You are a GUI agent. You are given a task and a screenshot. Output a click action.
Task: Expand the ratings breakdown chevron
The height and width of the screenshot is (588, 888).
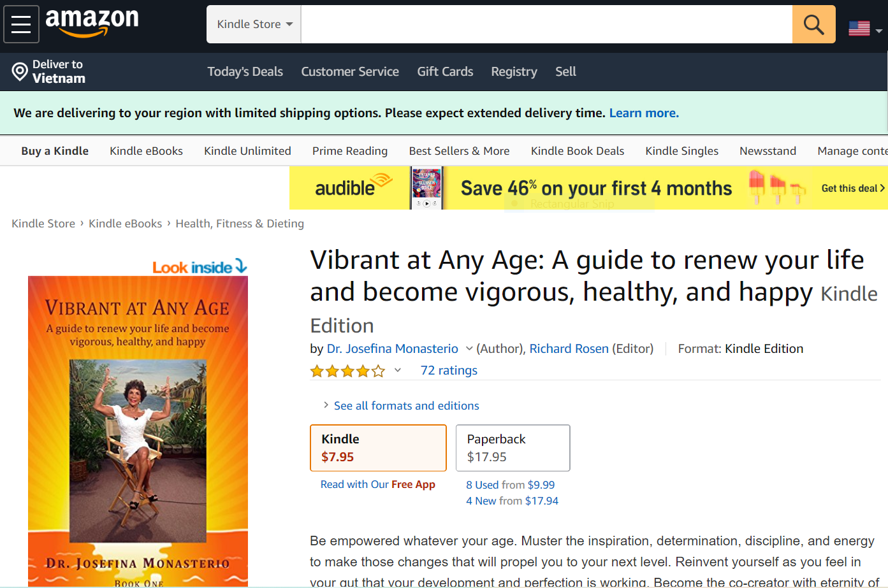click(398, 370)
